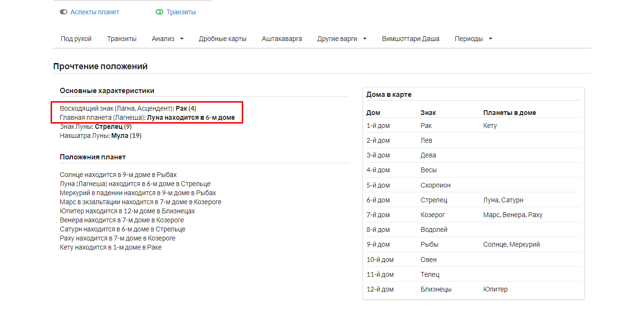Click the Накшатра Луны Мула line
This screenshot has width=644, height=313.
point(100,136)
